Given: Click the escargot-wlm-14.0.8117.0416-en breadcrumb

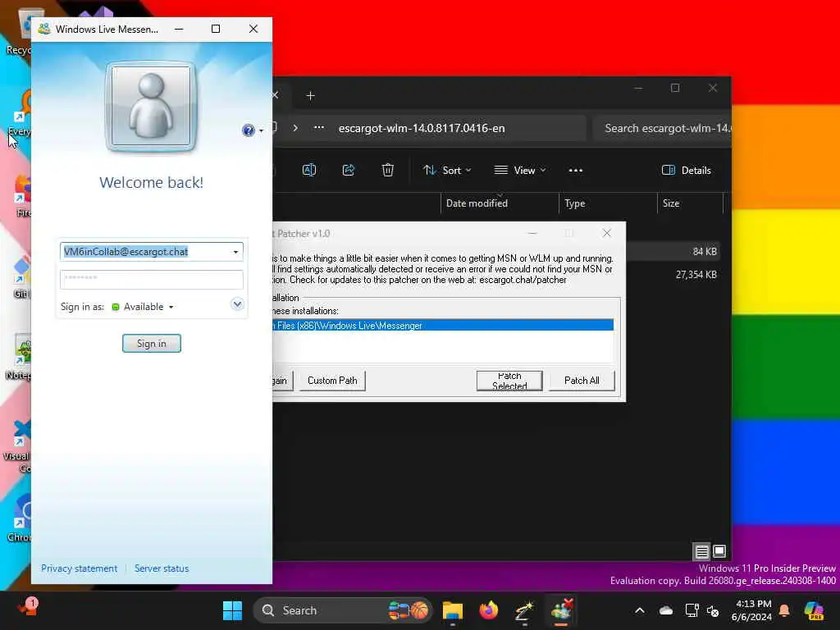Looking at the screenshot, I should (x=422, y=128).
